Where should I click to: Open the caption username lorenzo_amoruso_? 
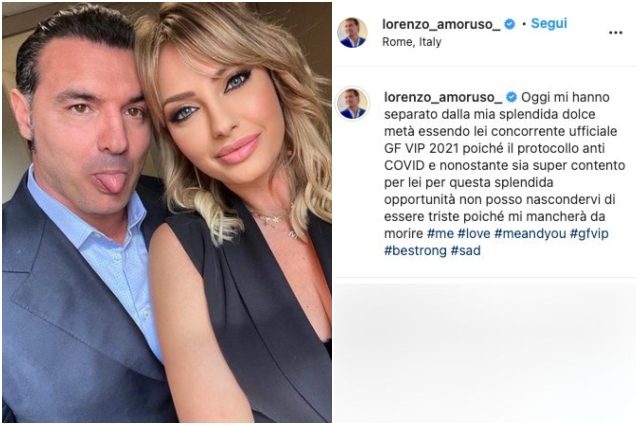click(443, 97)
